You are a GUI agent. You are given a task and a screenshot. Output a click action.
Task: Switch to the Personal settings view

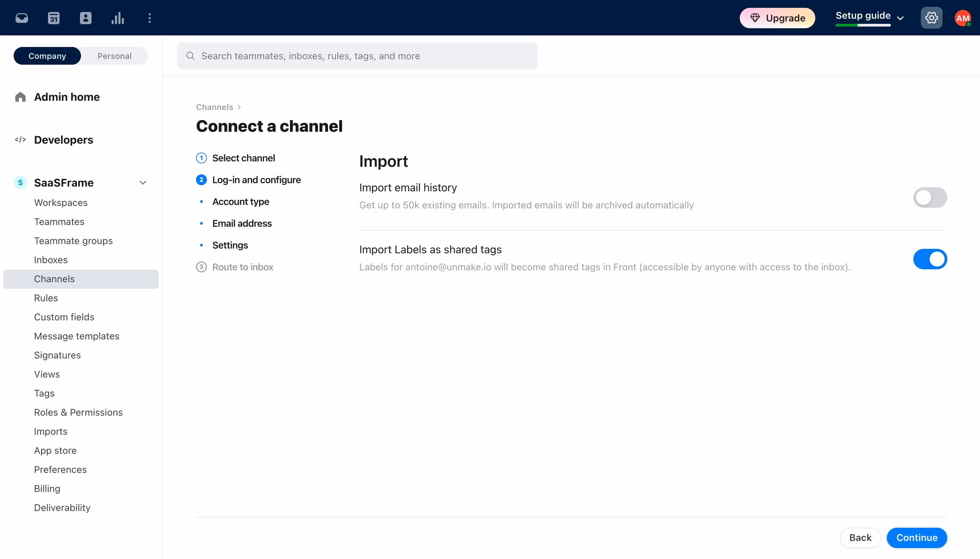click(114, 56)
